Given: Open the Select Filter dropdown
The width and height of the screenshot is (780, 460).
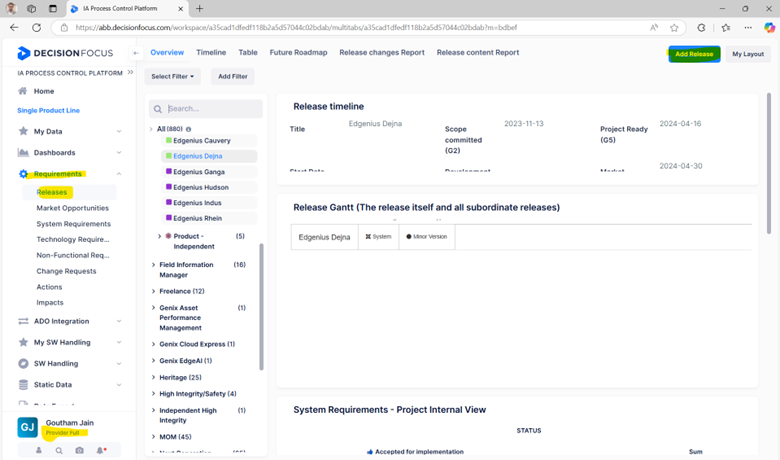Looking at the screenshot, I should 172,77.
